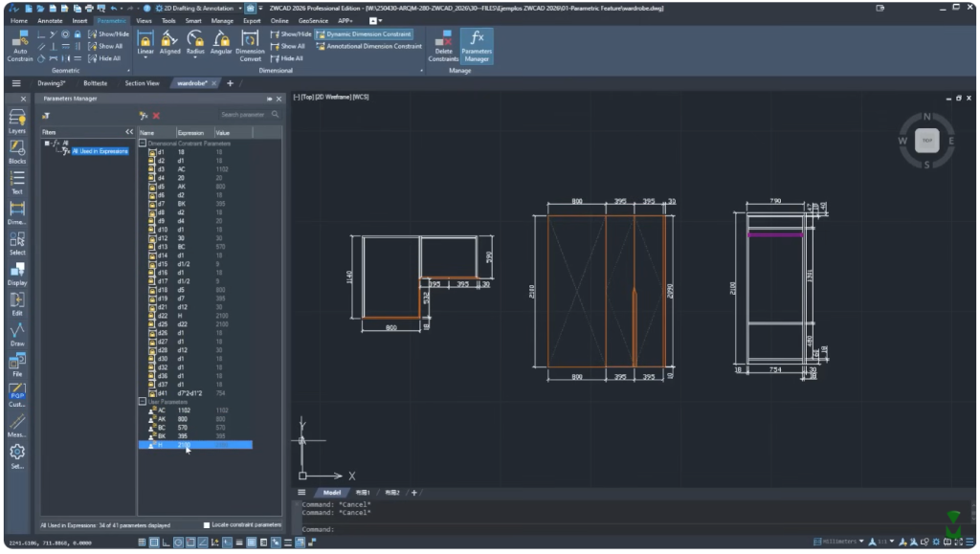Open the File sidebar tool
This screenshot has width=980, height=554.
[17, 365]
